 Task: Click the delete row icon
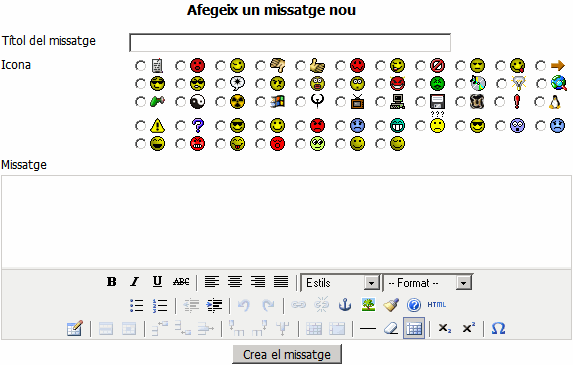click(x=206, y=328)
